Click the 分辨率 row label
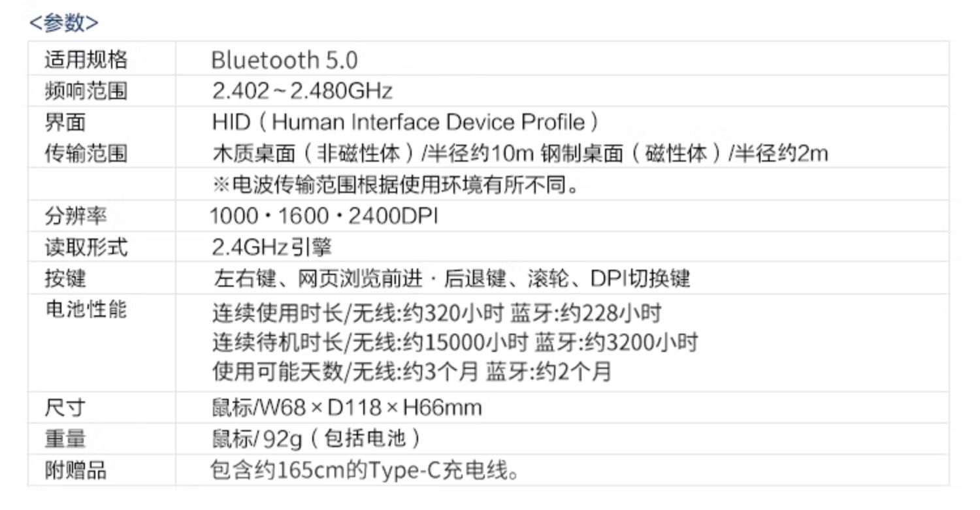 click(75, 215)
